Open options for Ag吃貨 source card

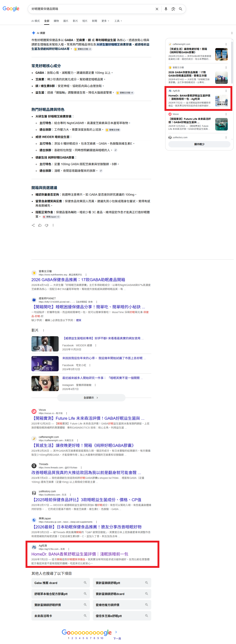tap(226, 91)
